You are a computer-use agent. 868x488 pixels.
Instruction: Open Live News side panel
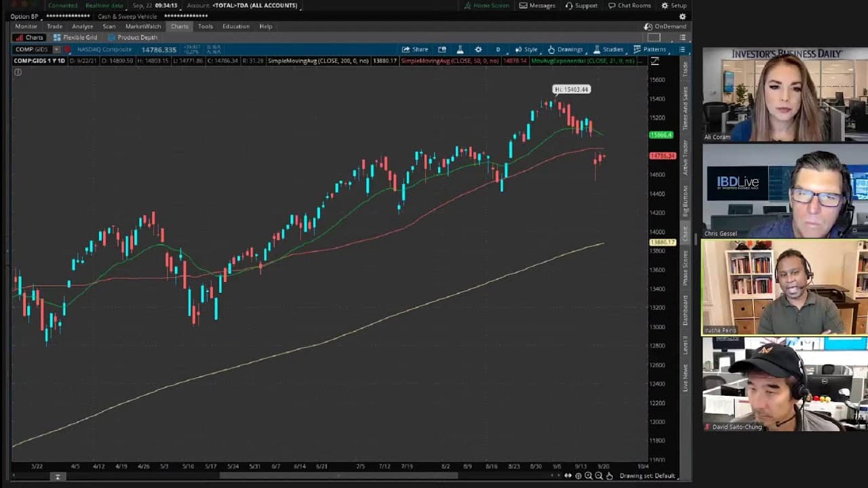[x=685, y=378]
